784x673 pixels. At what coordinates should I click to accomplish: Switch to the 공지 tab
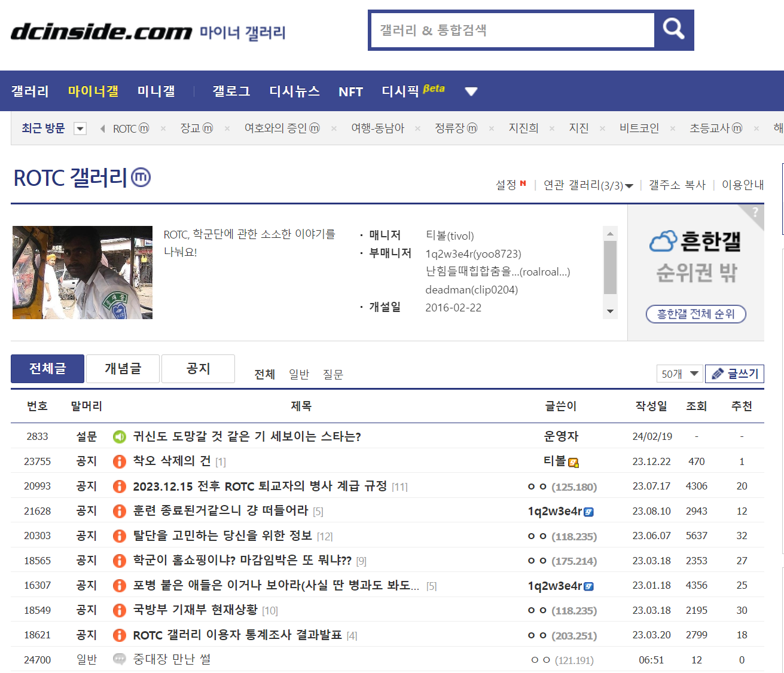[198, 369]
